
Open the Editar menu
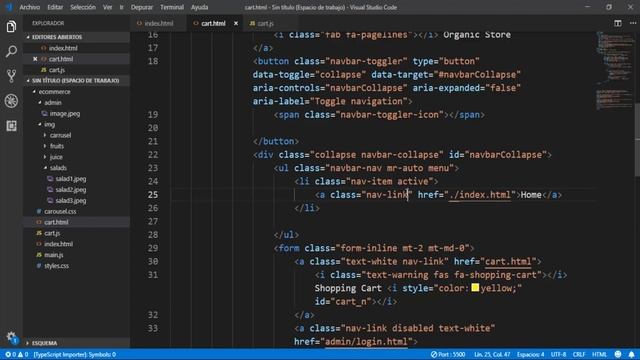(x=55, y=7)
